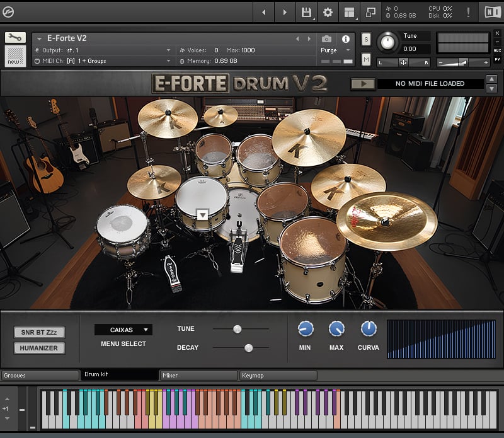Viewport: 504px width, 438px height.
Task: Select previous instrument arrow in header
Action: [x=297, y=39]
